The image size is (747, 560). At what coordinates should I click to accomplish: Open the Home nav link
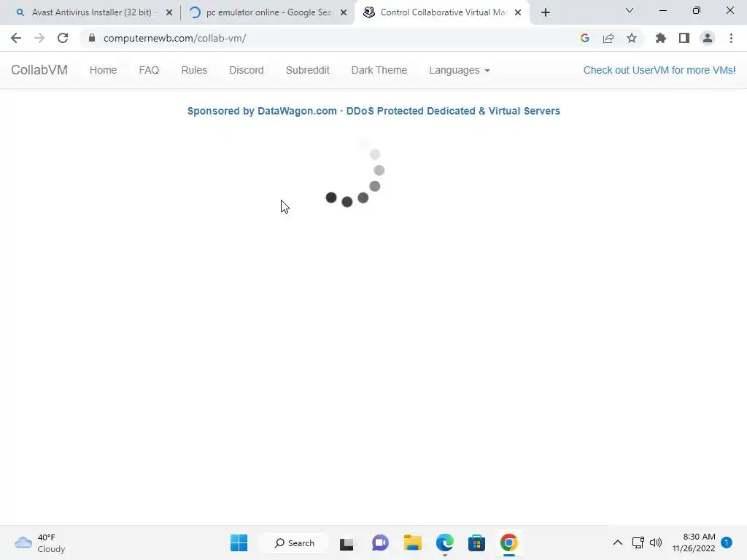pyautogui.click(x=103, y=70)
